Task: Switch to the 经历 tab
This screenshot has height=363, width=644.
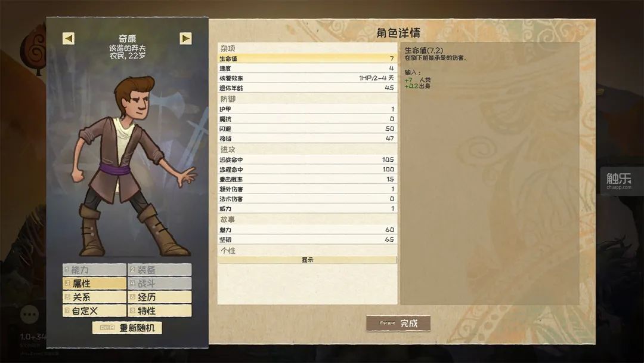Action: [160, 297]
